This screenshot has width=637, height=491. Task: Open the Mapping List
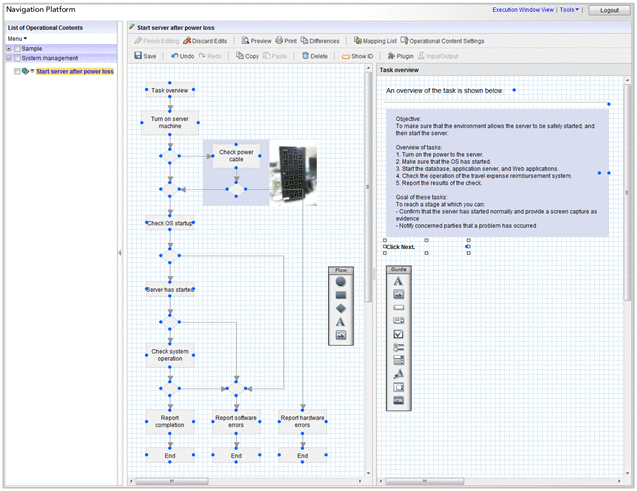click(x=375, y=41)
